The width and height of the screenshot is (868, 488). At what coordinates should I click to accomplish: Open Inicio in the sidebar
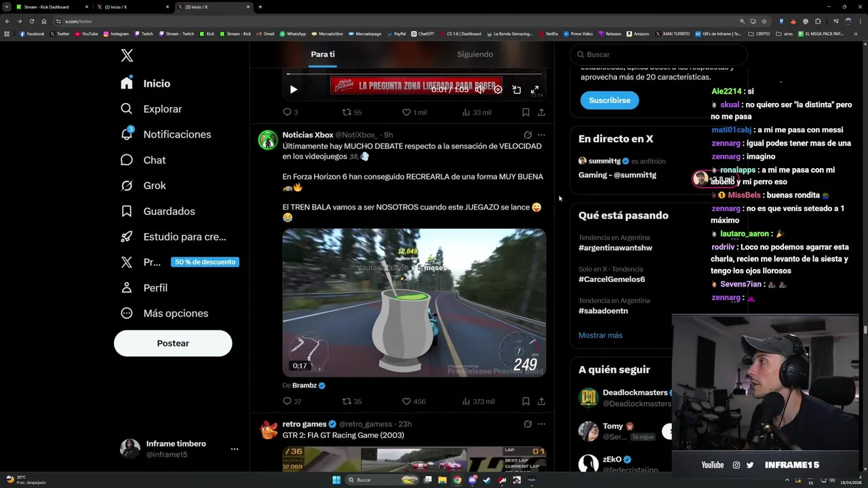point(145,83)
